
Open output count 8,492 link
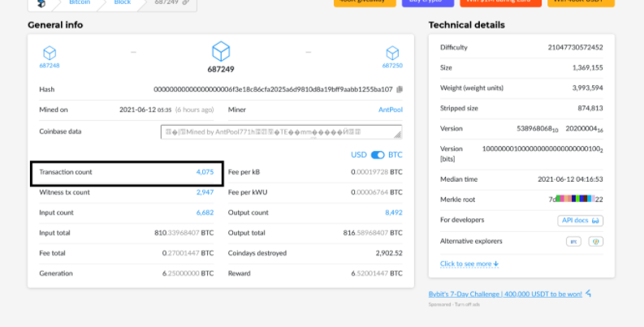(393, 213)
